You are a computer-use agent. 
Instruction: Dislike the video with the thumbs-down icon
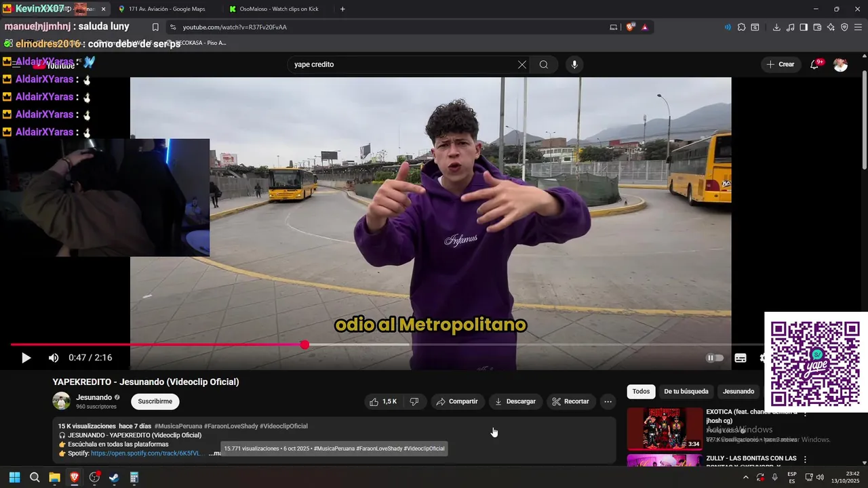(414, 401)
